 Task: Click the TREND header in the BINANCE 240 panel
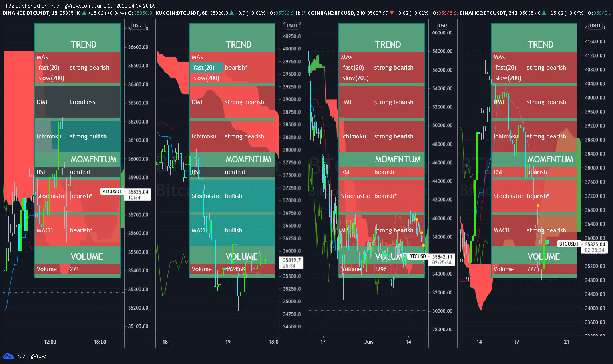pyautogui.click(x=541, y=44)
